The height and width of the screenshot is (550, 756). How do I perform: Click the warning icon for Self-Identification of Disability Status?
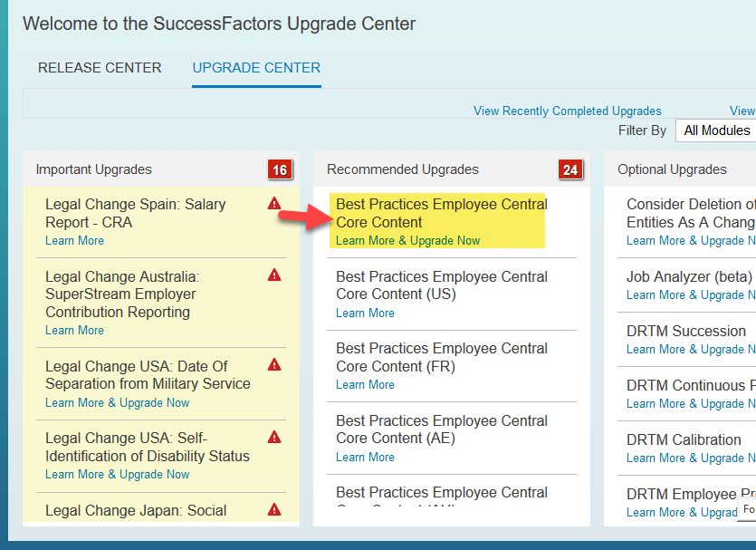point(274,437)
